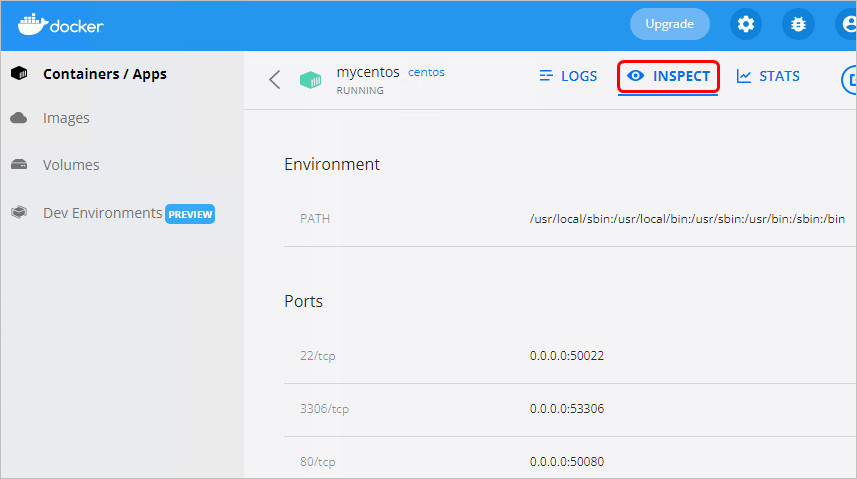Click the Images cloud icon
This screenshot has width=857, height=479.
[19, 118]
